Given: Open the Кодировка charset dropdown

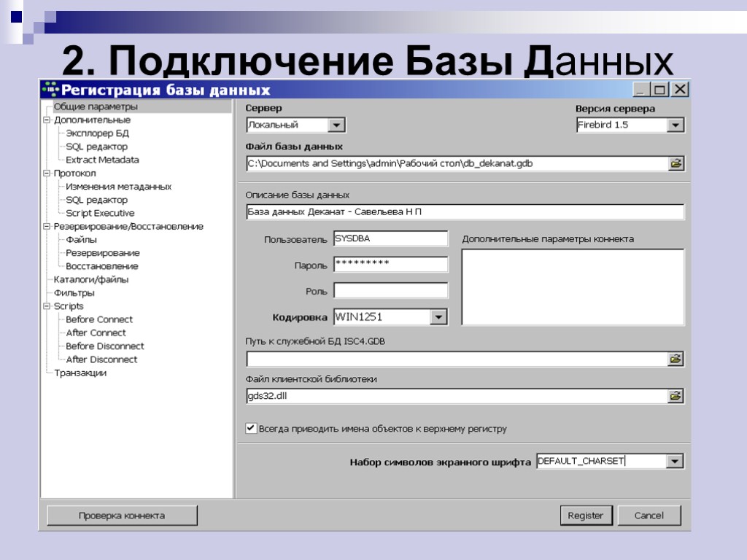Looking at the screenshot, I should click(438, 316).
